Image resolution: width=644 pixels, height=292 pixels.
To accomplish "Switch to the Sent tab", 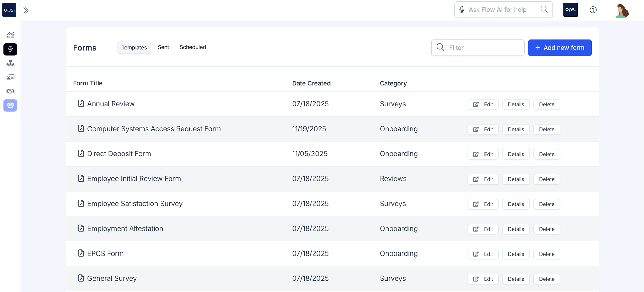I will pyautogui.click(x=163, y=47).
